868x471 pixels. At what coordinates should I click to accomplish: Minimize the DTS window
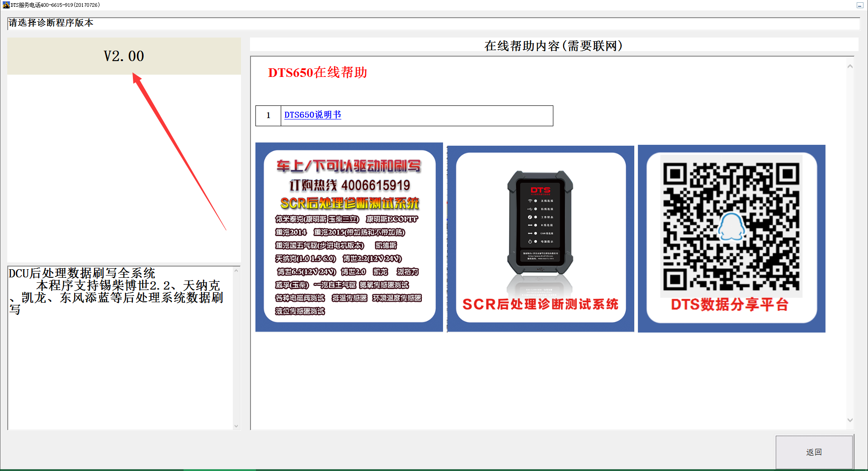859,5
